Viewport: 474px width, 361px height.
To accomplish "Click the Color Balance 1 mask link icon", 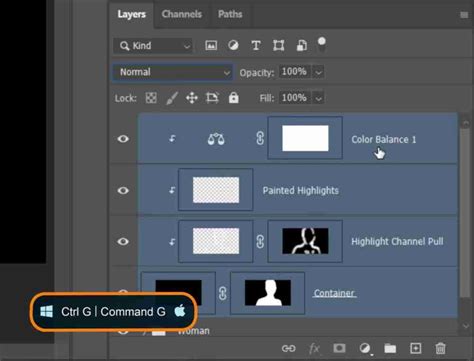I will click(x=260, y=138).
